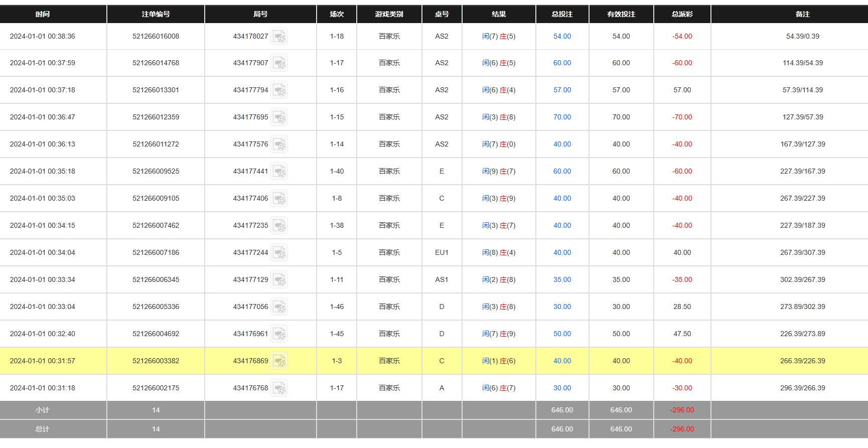Click the 结果 column header
Image resolution: width=868 pixels, height=448 pixels.
(x=499, y=14)
